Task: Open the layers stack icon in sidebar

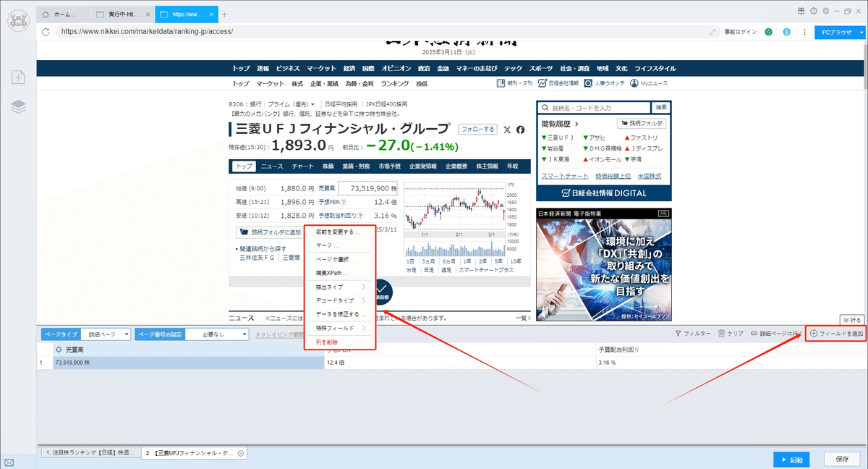Action: (x=18, y=107)
